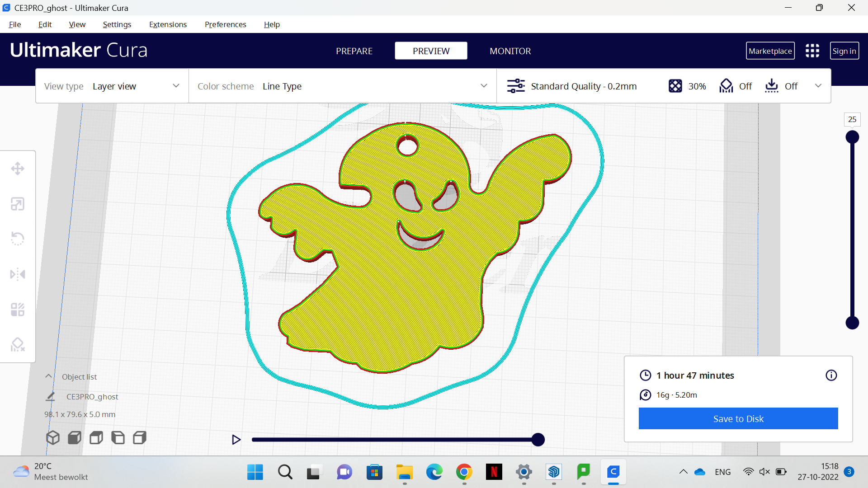This screenshot has height=488, width=868.
Task: Switch to front camera view icon
Action: coord(75,437)
